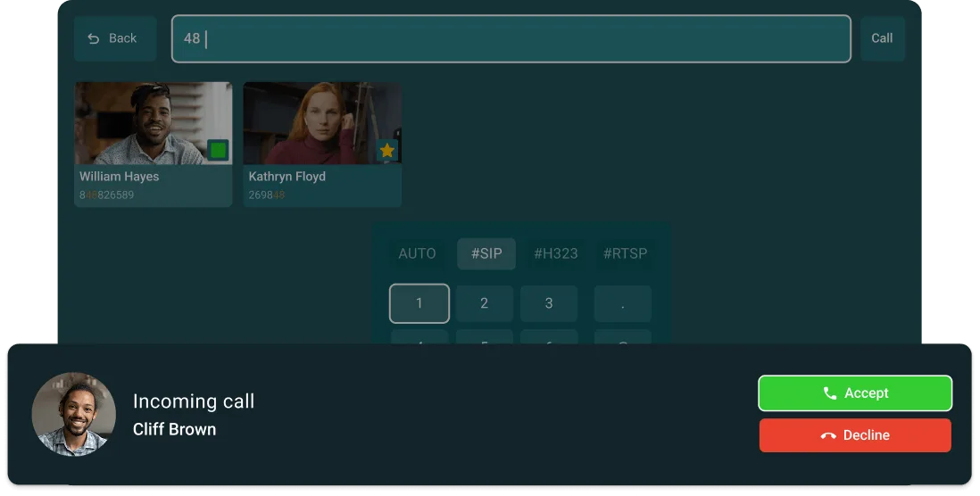Select William Hayes contact name
This screenshot has height=496, width=980.
[x=120, y=177]
